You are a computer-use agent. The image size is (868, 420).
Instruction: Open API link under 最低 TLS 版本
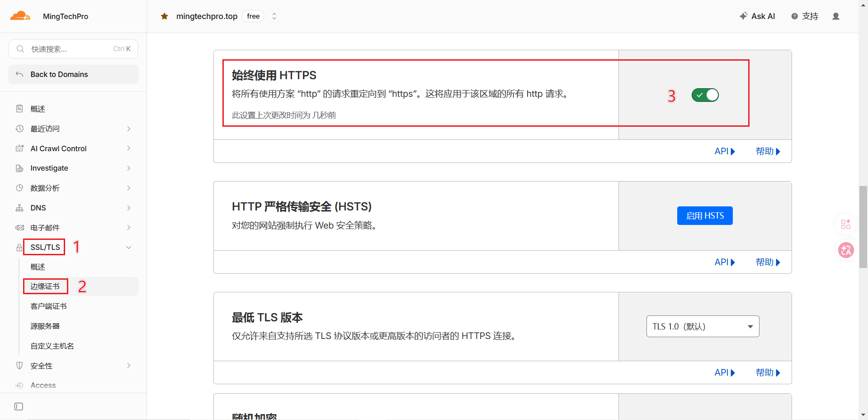725,372
